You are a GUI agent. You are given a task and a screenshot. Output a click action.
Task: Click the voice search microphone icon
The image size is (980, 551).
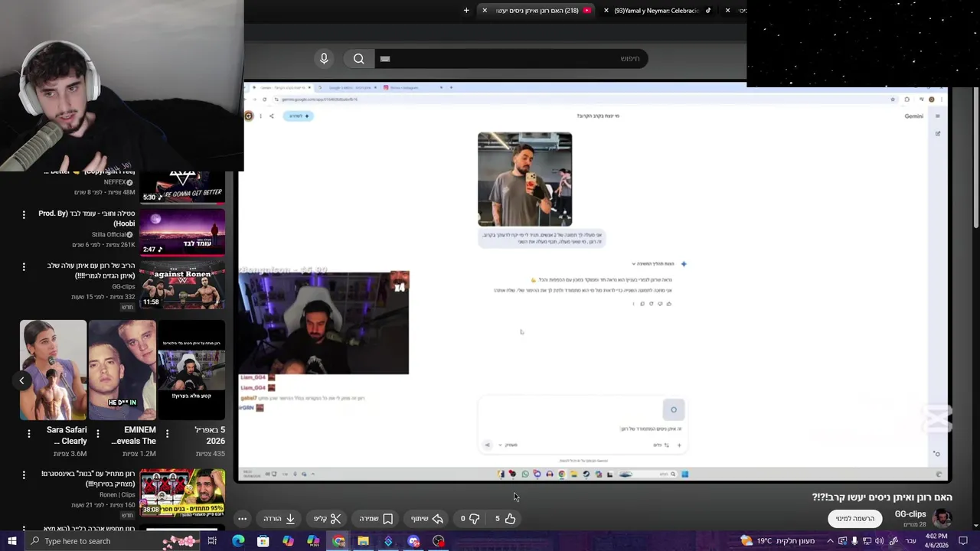click(x=324, y=59)
